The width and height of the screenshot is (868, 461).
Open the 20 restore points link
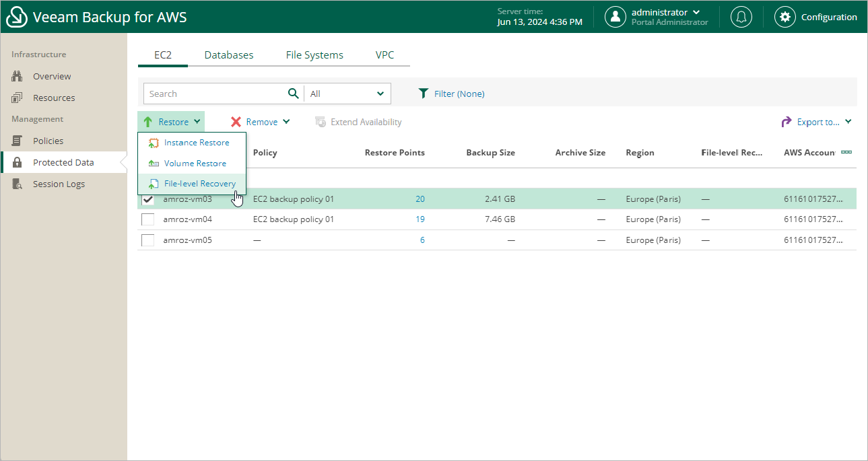(420, 199)
